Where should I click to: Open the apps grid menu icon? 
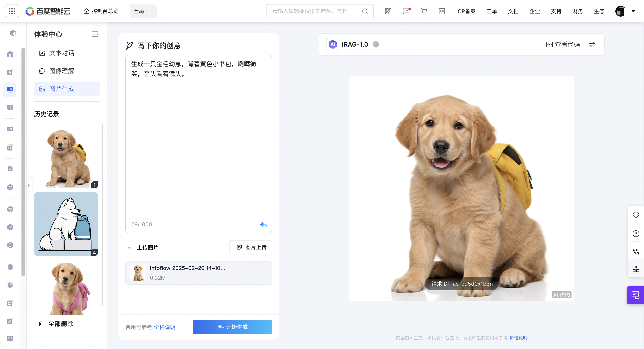point(12,11)
